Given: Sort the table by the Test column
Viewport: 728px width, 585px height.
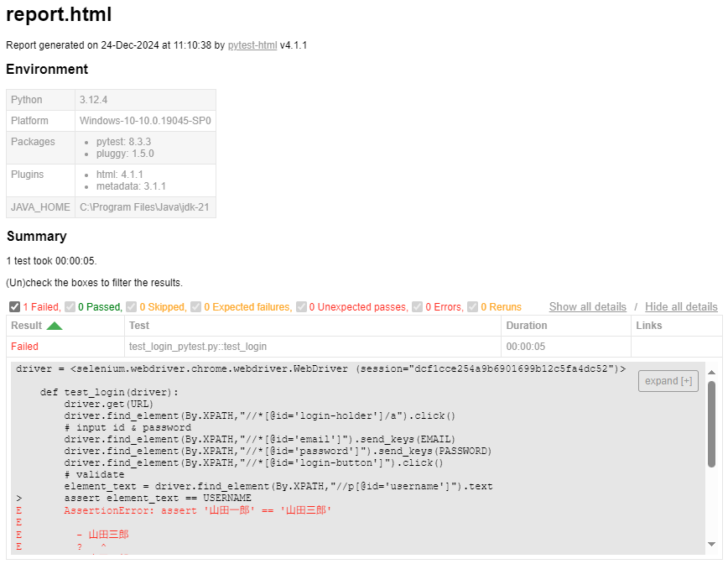Looking at the screenshot, I should click(141, 325).
